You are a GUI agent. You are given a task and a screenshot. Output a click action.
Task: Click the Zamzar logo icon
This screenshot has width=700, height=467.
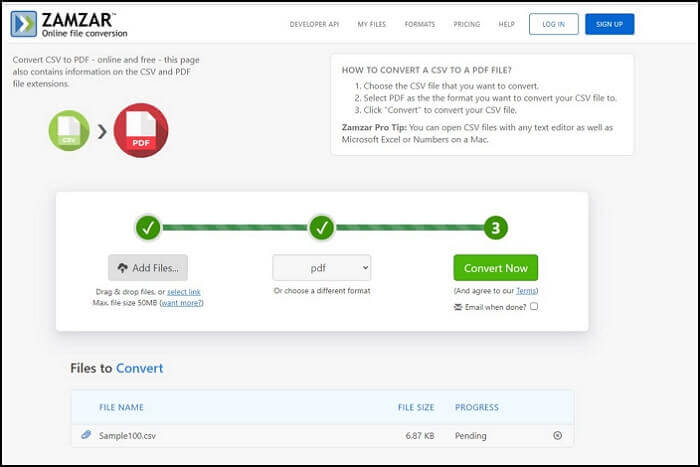click(x=24, y=23)
